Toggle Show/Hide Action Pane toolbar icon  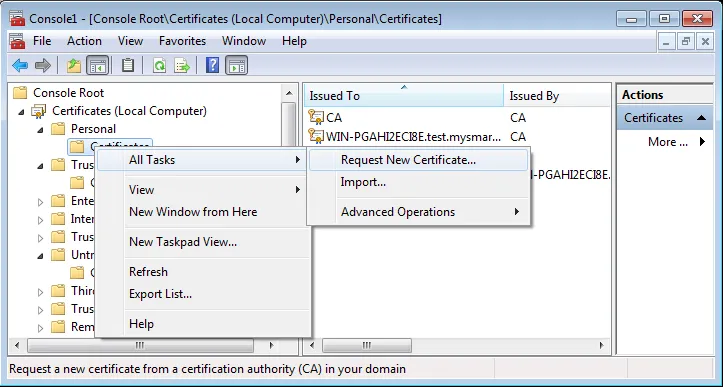[237, 65]
